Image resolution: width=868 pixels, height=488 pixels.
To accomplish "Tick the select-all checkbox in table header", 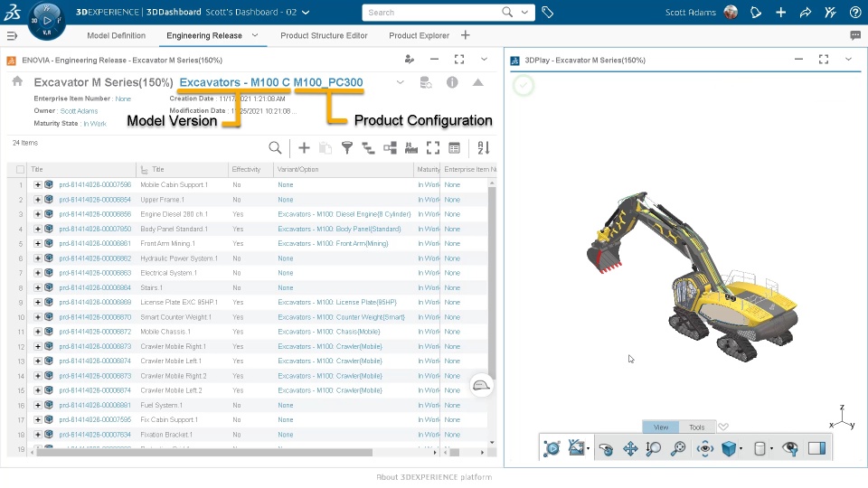I will tap(21, 169).
